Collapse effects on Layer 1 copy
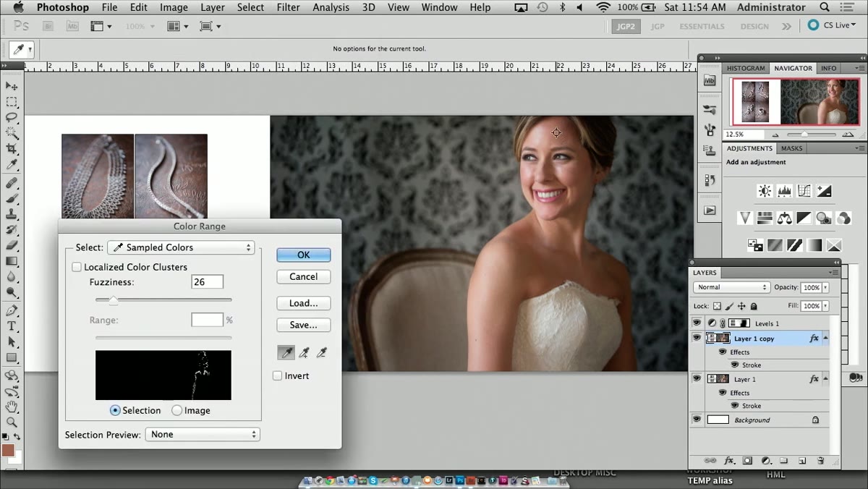 (826, 338)
